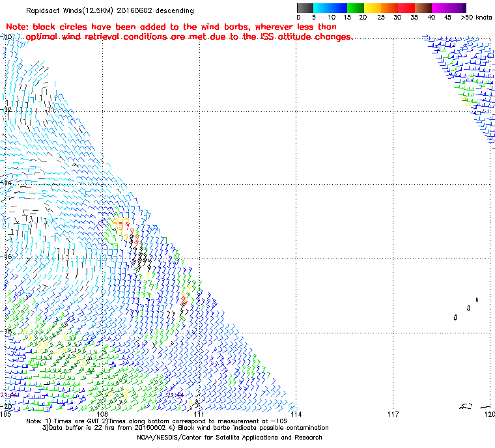The image size is (495, 448).
Task: Select the '15' knots scale label
Action: (347, 18)
